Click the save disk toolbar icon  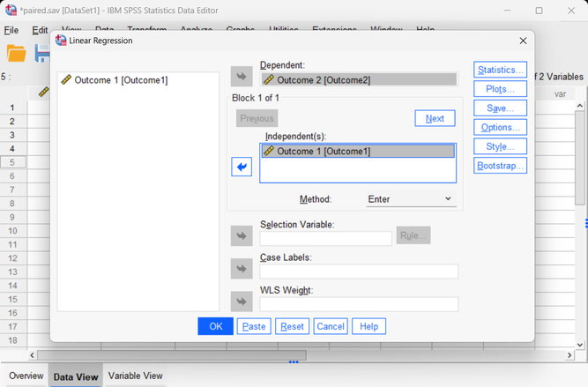tap(42, 53)
